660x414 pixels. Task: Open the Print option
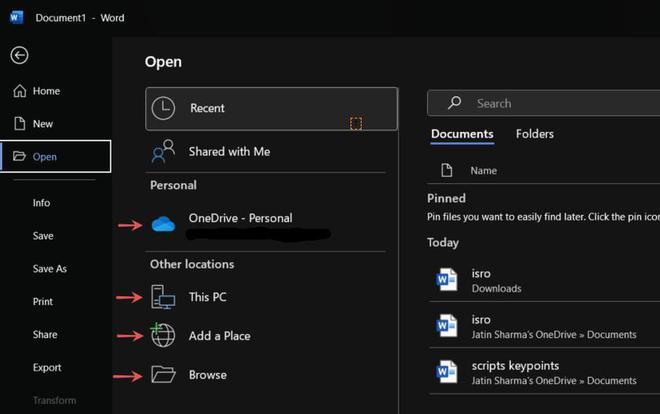[43, 302]
